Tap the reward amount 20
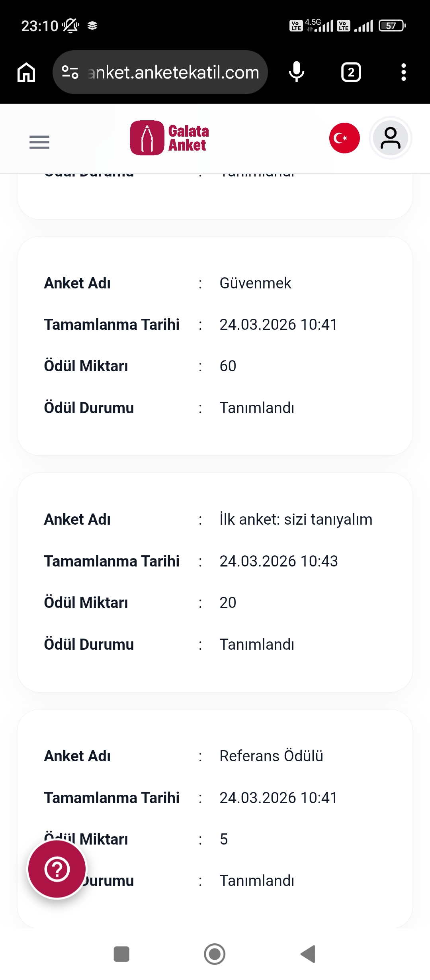 click(x=228, y=603)
